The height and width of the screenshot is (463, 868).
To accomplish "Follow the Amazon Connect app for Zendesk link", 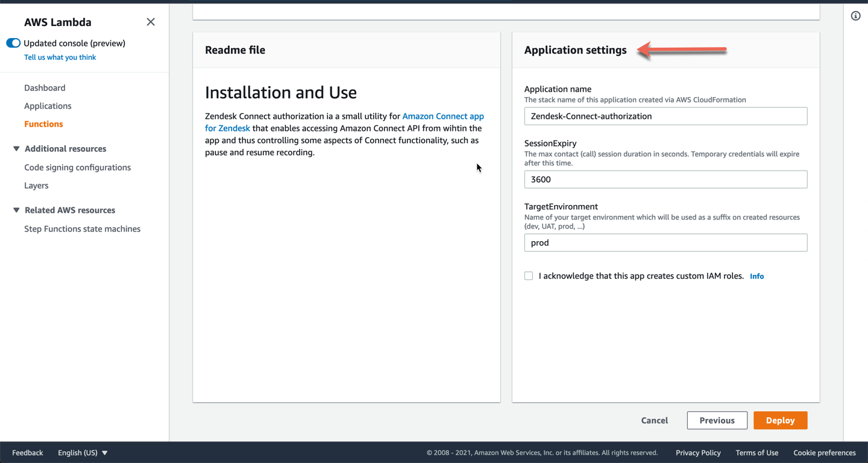I will 442,116.
